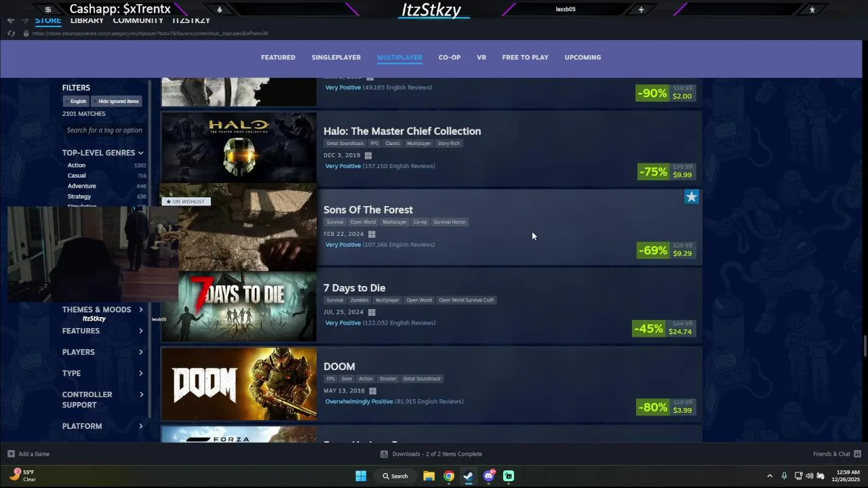Collapse the Top-Level Genres section

[103, 152]
